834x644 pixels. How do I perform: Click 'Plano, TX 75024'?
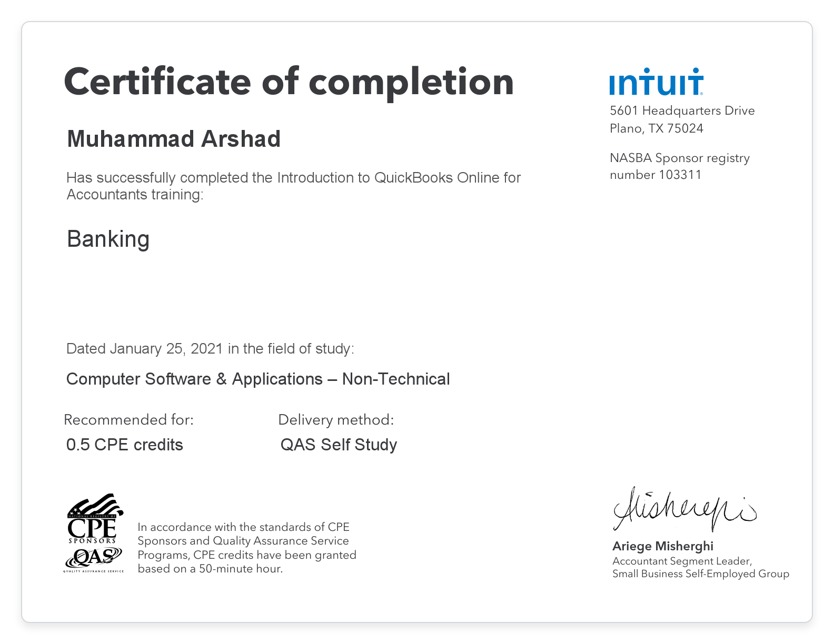pyautogui.click(x=657, y=128)
